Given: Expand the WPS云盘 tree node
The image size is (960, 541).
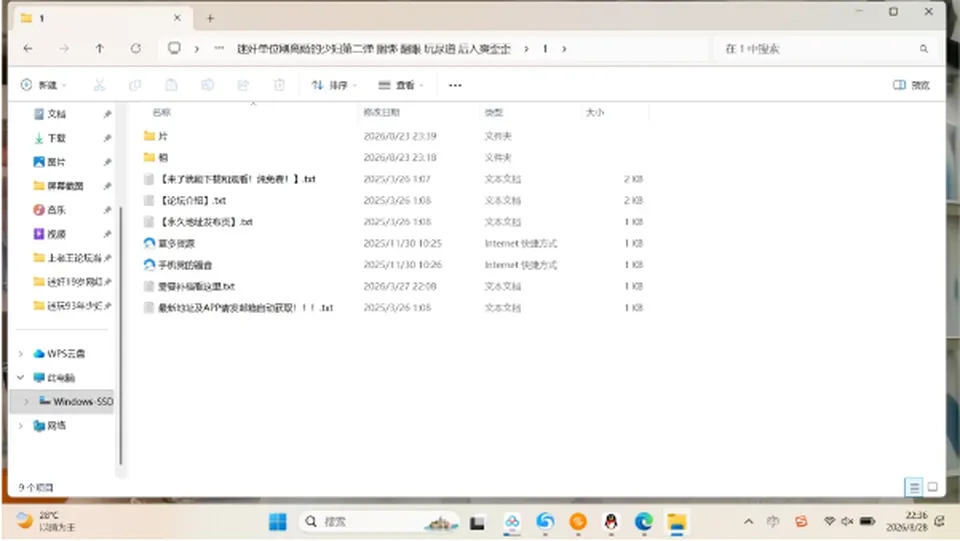Looking at the screenshot, I should click(21, 354).
